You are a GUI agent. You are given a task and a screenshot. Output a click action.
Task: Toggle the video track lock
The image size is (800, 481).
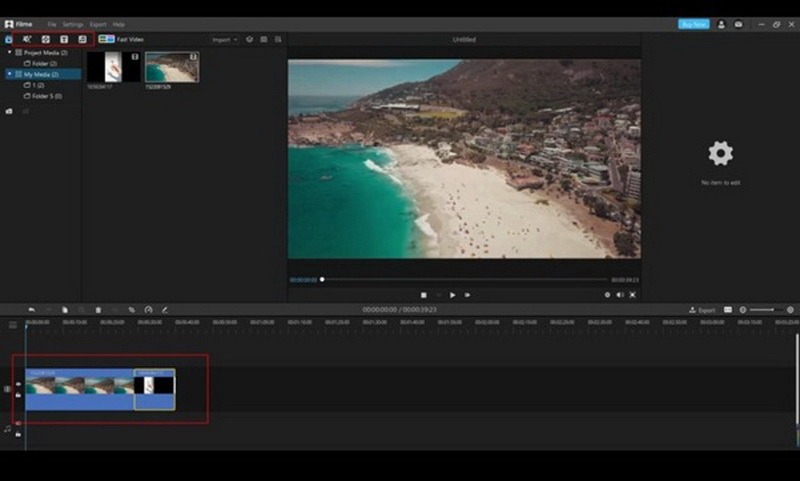18,395
